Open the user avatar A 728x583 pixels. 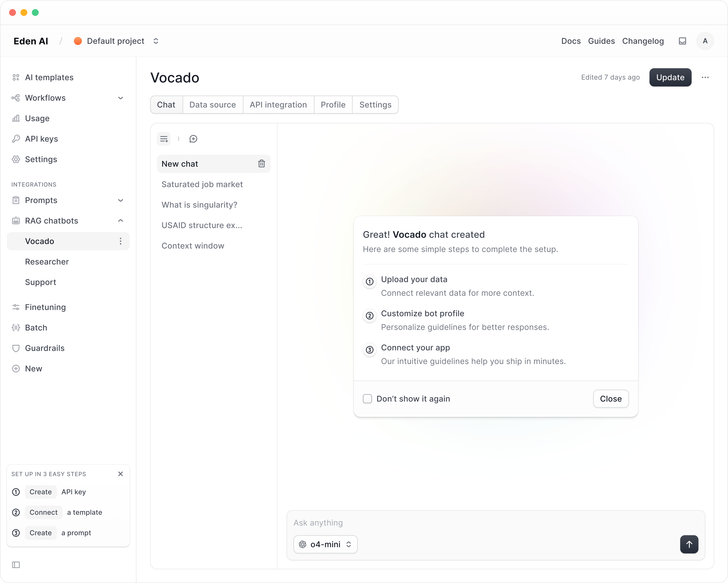pyautogui.click(x=705, y=41)
